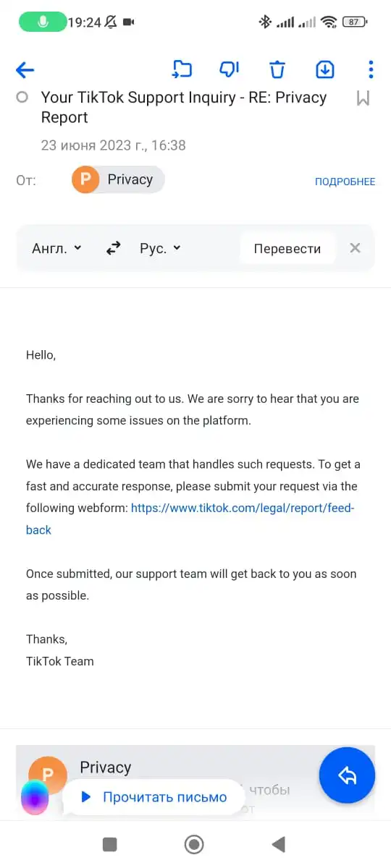The height and width of the screenshot is (868, 391).
Task: Tap the archive download-box icon
Action: pos(325,69)
